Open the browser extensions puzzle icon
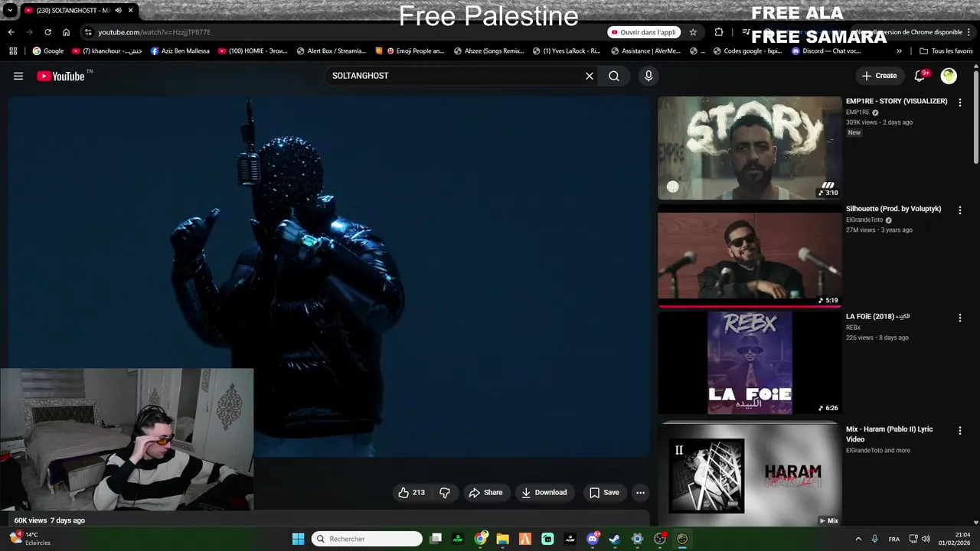This screenshot has width=980, height=551. (x=719, y=32)
